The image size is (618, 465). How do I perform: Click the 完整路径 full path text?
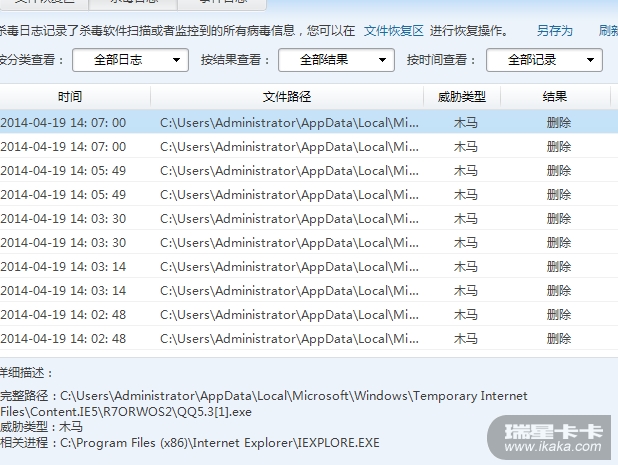264,404
